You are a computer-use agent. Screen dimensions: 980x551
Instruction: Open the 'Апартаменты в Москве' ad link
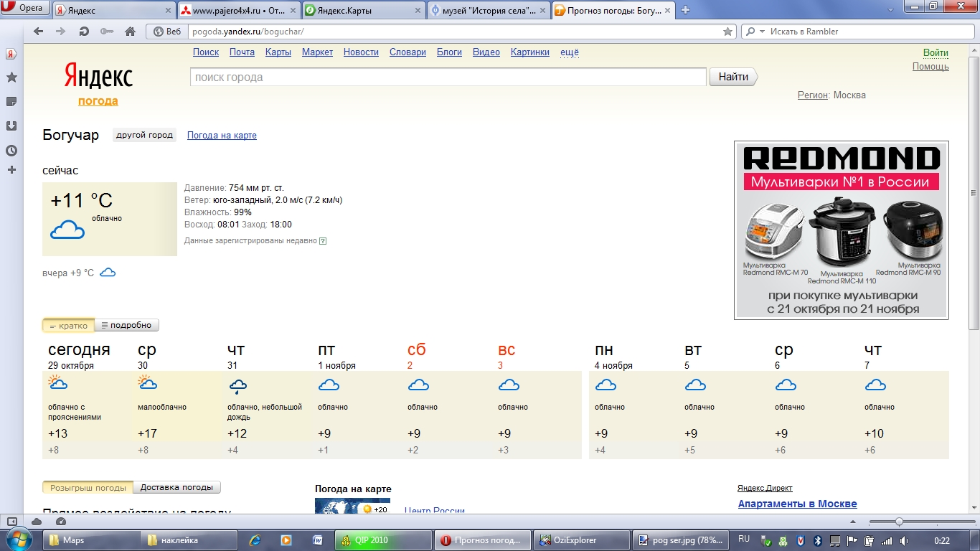797,504
